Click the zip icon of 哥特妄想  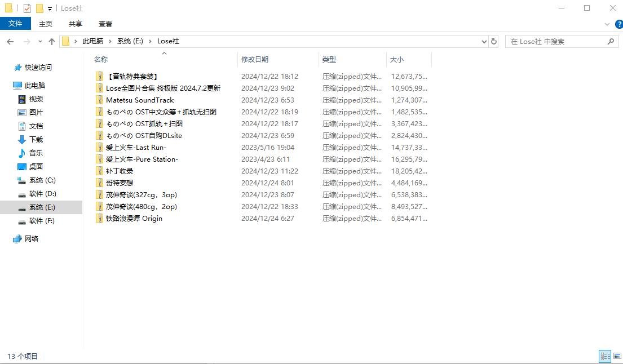point(100,183)
